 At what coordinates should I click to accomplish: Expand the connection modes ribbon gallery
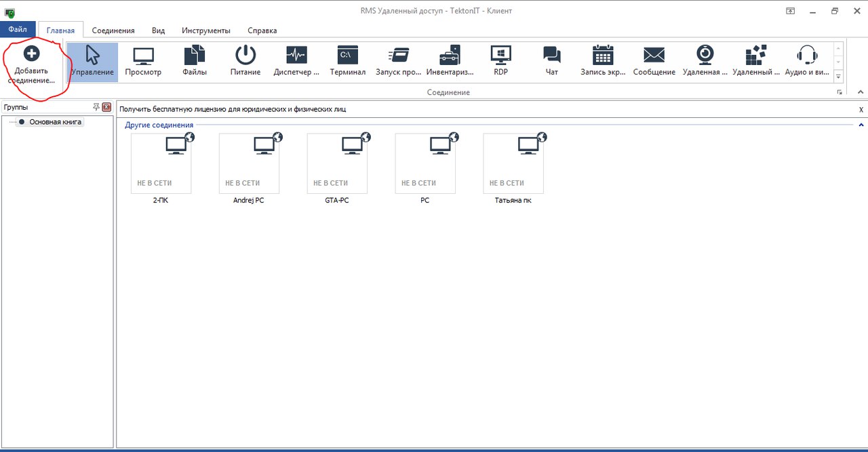pos(838,77)
